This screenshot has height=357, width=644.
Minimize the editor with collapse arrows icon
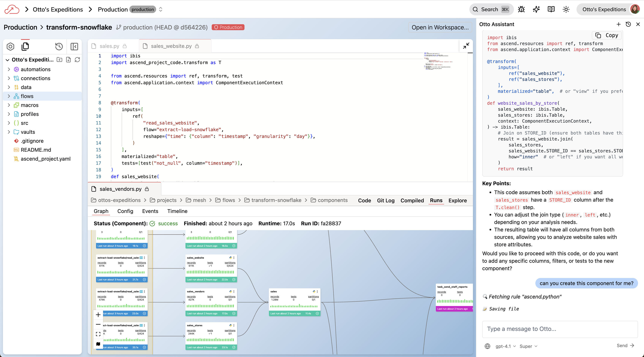click(466, 46)
